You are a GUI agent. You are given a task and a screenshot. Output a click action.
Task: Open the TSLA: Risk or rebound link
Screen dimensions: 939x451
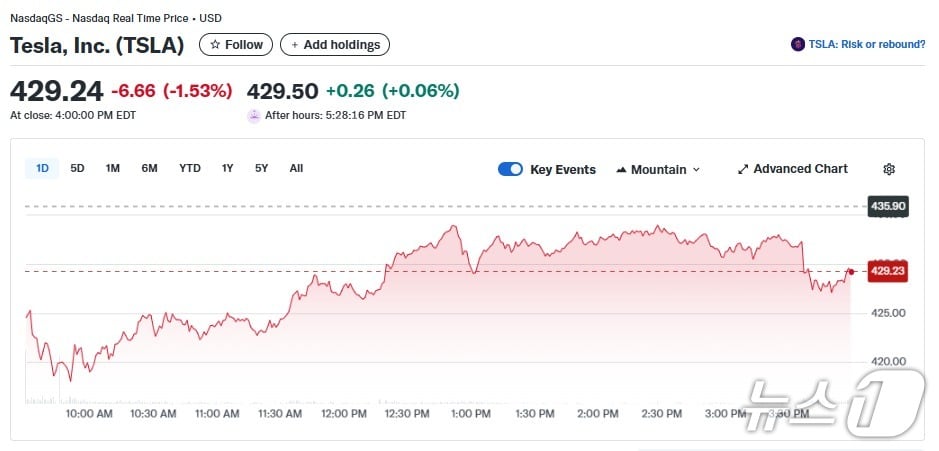pos(866,44)
